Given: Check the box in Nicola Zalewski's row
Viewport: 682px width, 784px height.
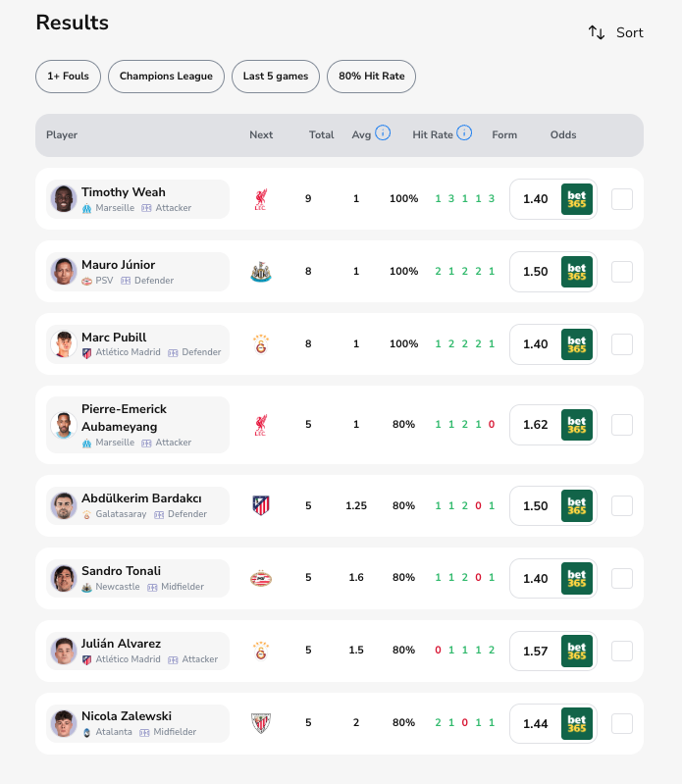Looking at the screenshot, I should [622, 723].
